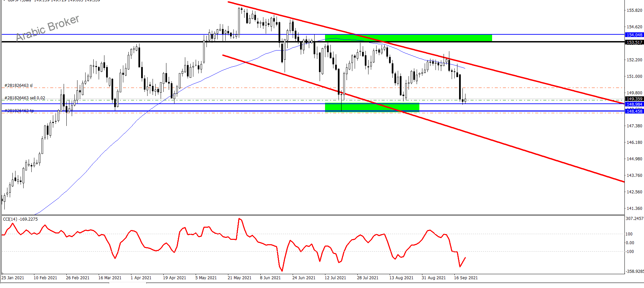
Task: Click the 26 Feb 2021 date label
Action: pos(77,278)
